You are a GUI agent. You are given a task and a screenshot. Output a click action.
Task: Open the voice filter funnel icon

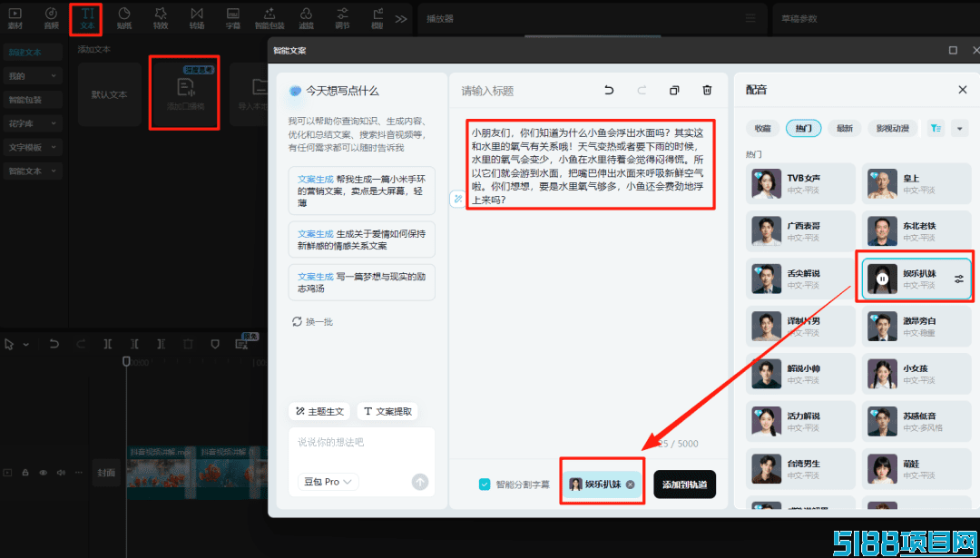[936, 128]
